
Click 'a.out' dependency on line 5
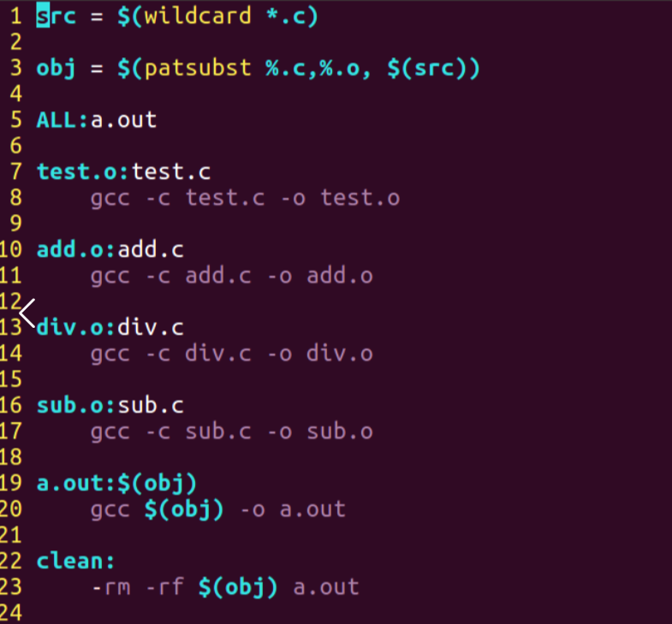point(123,120)
